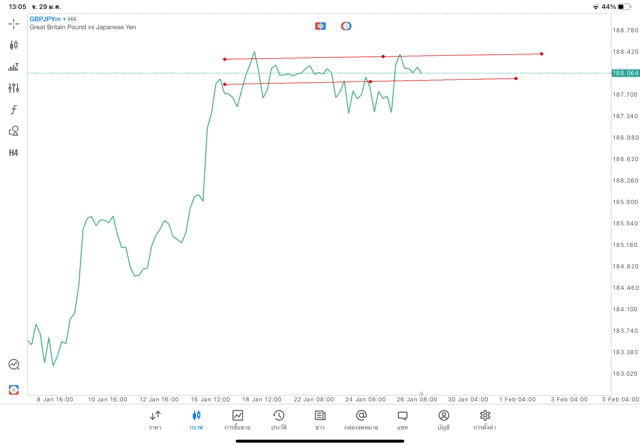Screen dimensions: 640x447
Task: Click the red-blue circular icon above the chart
Action: tap(346, 26)
